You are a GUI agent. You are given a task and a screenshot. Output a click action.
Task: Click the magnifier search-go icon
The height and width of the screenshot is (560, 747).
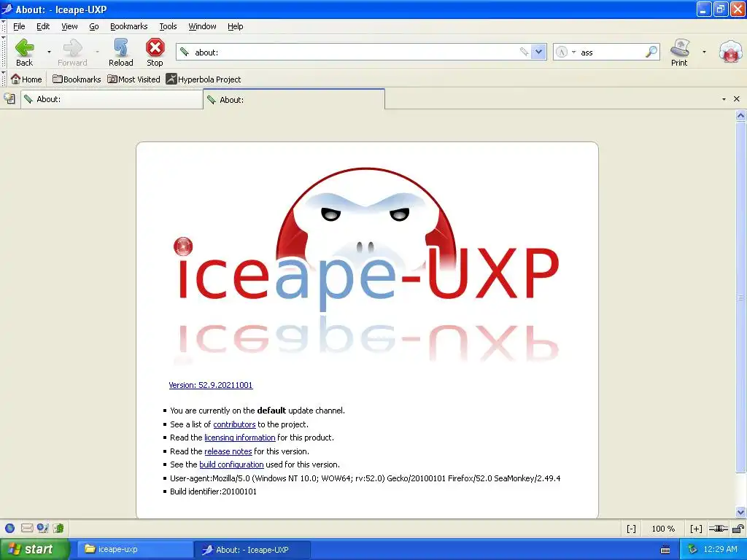(651, 52)
